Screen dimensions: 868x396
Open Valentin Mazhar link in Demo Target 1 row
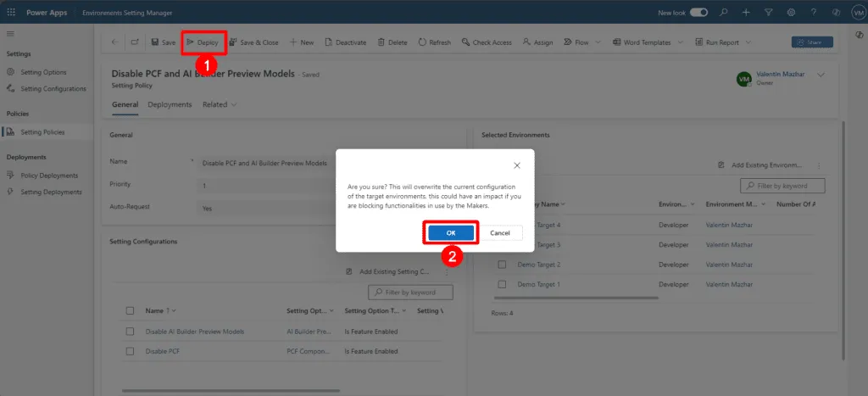pyautogui.click(x=729, y=284)
